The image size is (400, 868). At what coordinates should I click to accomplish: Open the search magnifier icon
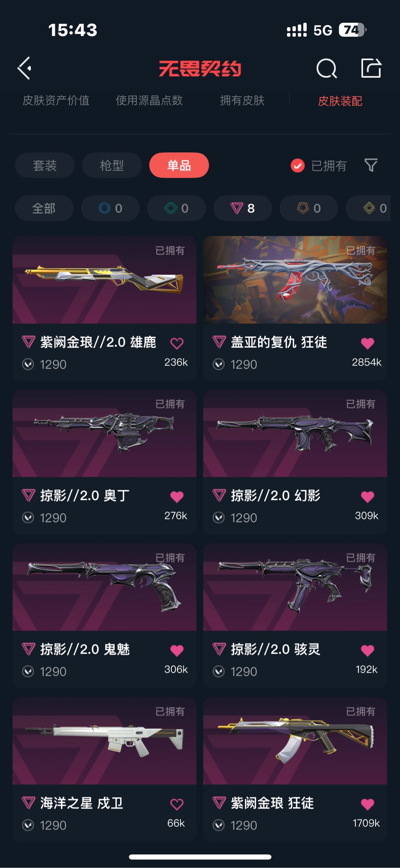point(326,68)
